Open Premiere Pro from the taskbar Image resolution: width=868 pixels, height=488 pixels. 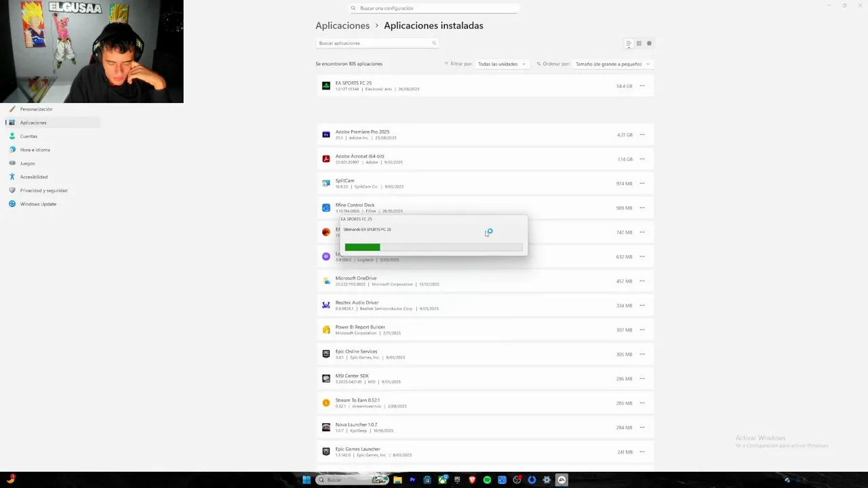[412, 480]
